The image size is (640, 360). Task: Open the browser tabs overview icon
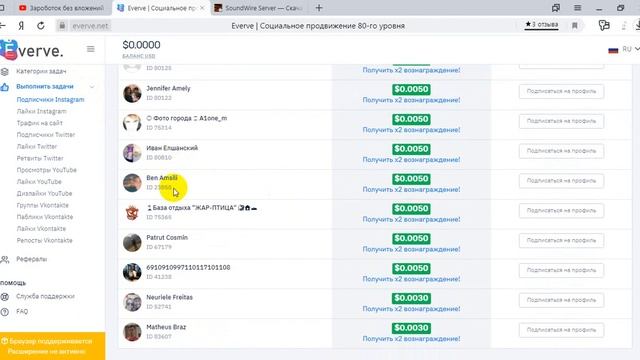pyautogui.click(x=556, y=8)
